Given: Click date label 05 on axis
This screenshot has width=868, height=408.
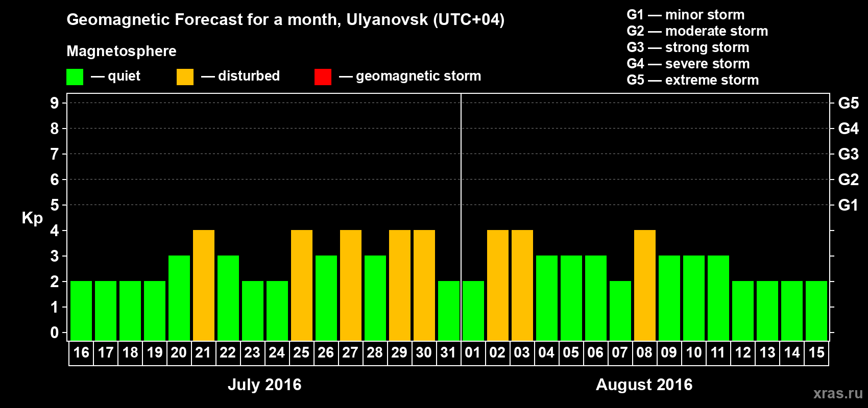Looking at the screenshot, I should (571, 353).
